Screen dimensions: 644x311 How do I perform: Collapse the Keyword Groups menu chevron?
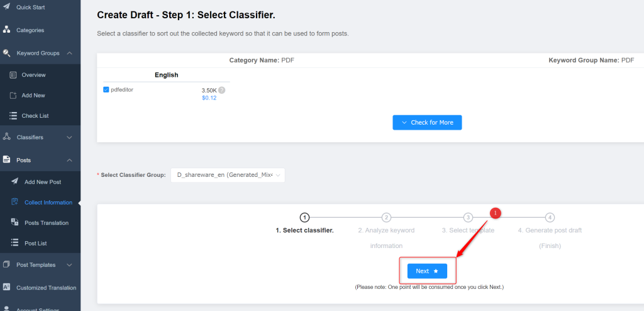pyautogui.click(x=69, y=53)
